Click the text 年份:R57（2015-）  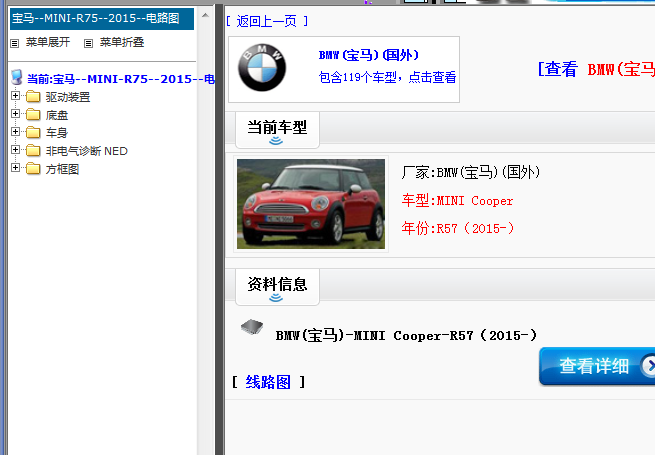(x=458, y=229)
